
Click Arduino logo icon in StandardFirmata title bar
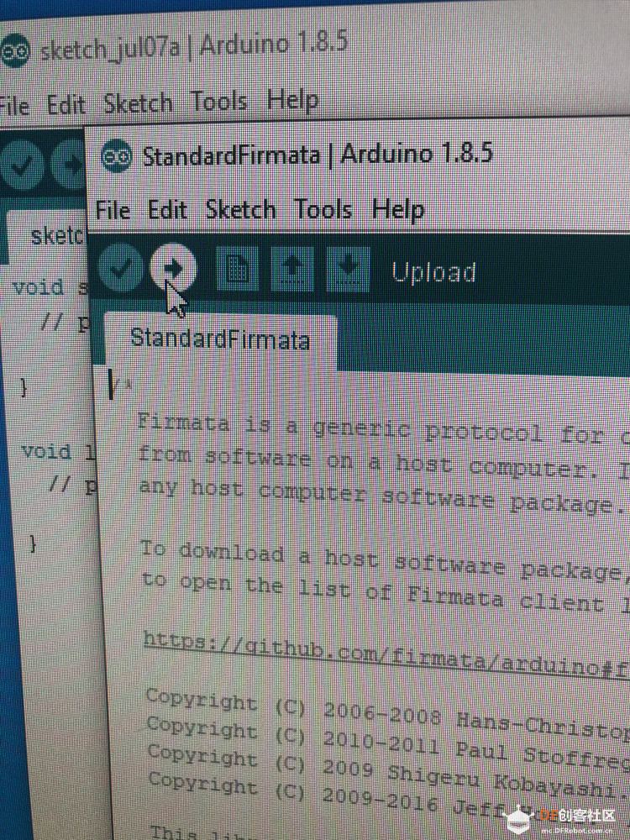116,155
